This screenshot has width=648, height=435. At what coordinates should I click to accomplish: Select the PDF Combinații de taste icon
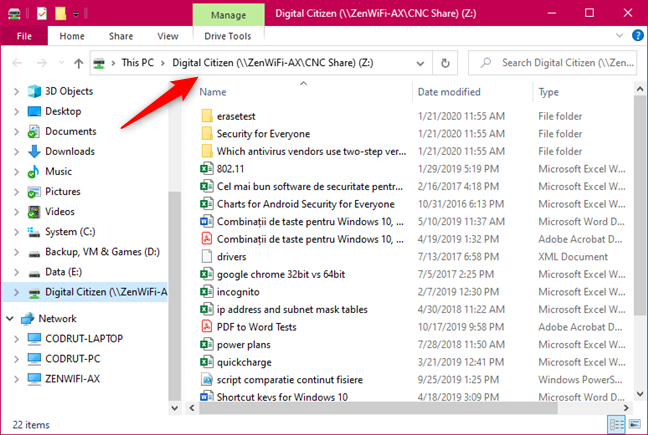click(207, 239)
